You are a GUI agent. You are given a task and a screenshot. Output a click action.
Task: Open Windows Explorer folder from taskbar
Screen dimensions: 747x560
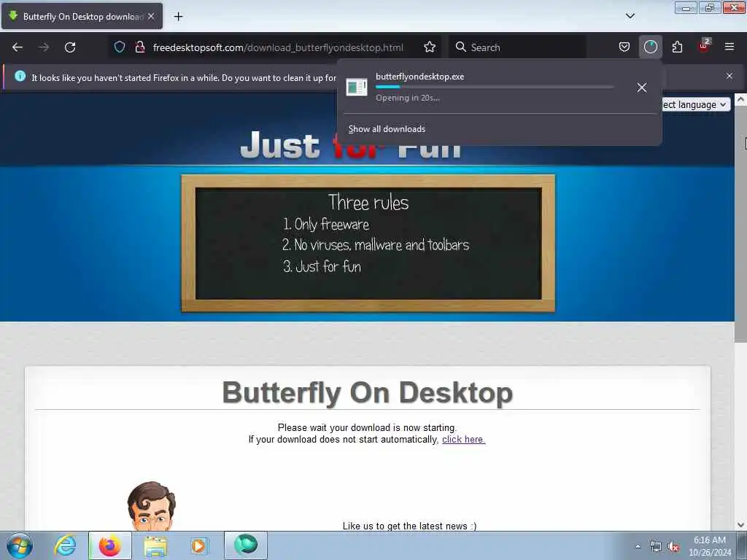(155, 545)
